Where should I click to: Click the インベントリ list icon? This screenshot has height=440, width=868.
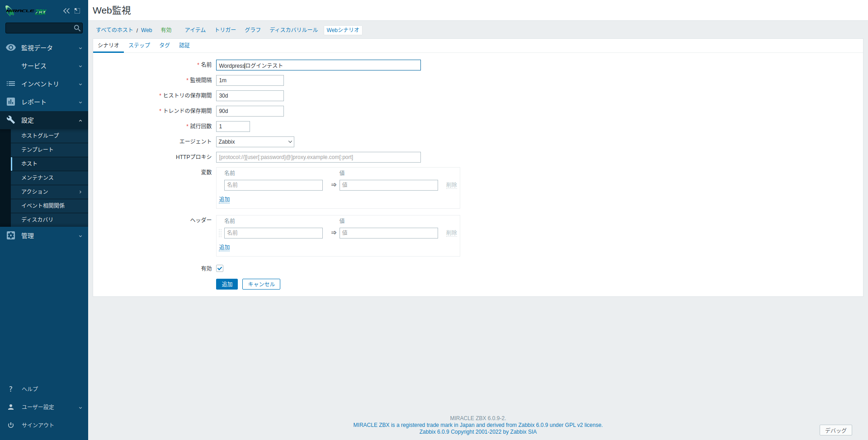[x=11, y=84]
